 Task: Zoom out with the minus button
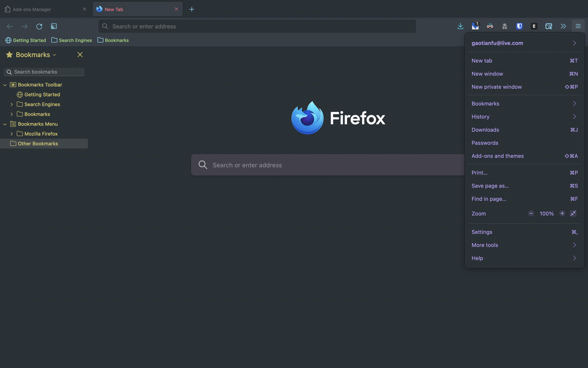pyautogui.click(x=531, y=213)
